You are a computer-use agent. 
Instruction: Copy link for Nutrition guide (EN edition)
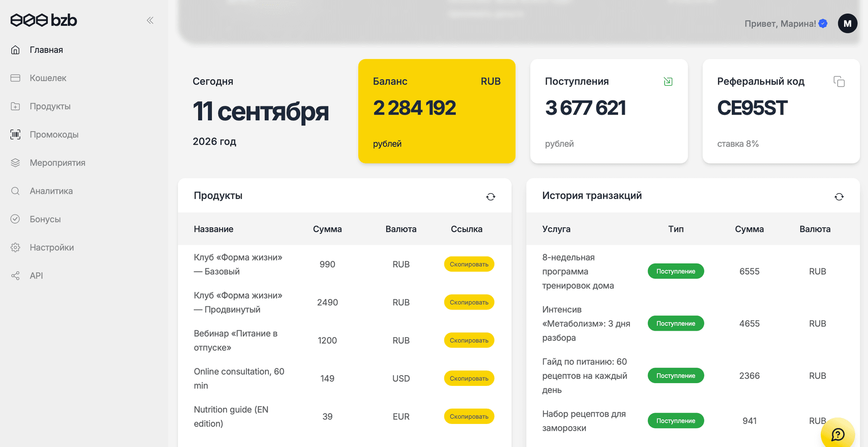[x=469, y=416]
